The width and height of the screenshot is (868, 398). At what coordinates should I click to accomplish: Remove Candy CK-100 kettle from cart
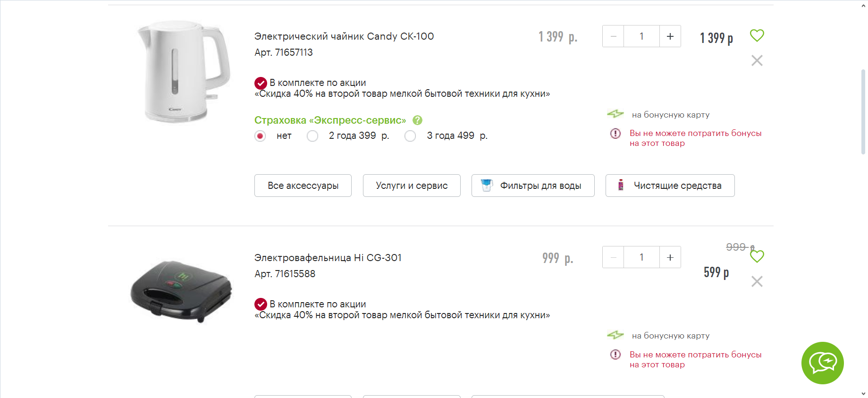[x=757, y=60]
